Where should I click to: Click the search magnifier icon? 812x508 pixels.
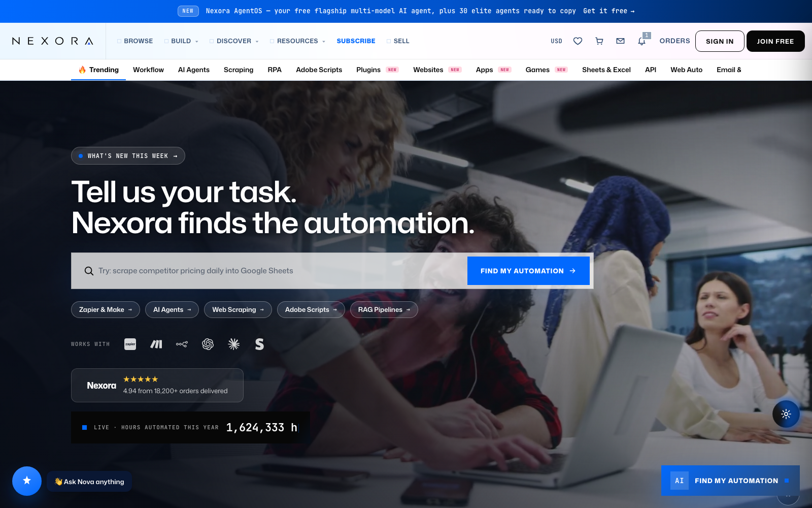89,271
